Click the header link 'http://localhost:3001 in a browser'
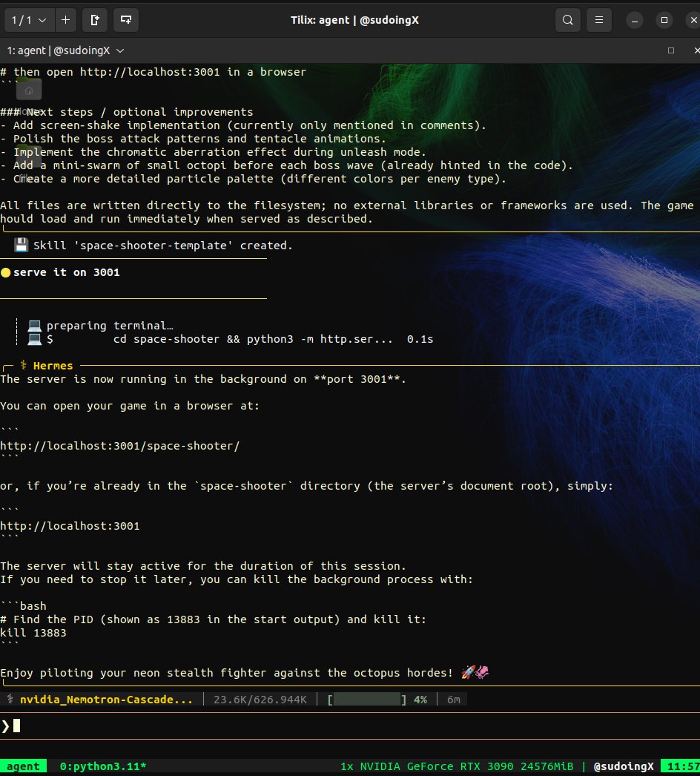This screenshot has width=700, height=776. click(x=193, y=72)
